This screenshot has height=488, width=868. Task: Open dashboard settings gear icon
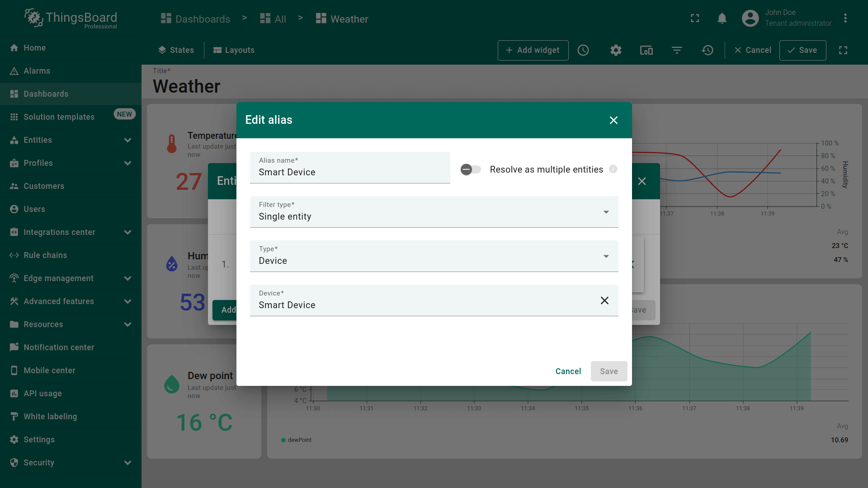point(616,50)
